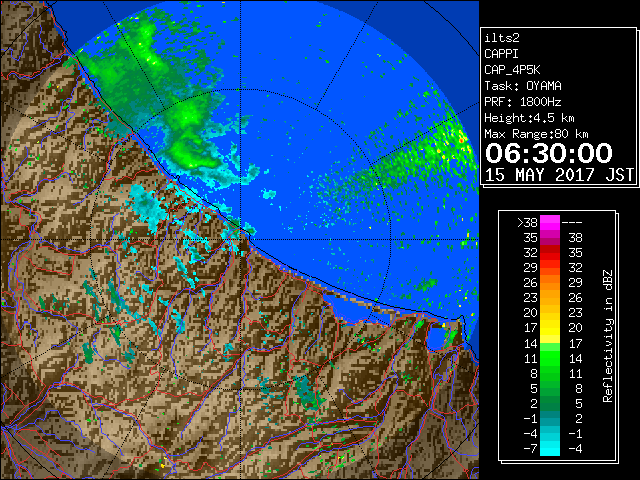Click the 'PRF: 1800Hz' text
The height and width of the screenshot is (480, 640).
point(523,102)
